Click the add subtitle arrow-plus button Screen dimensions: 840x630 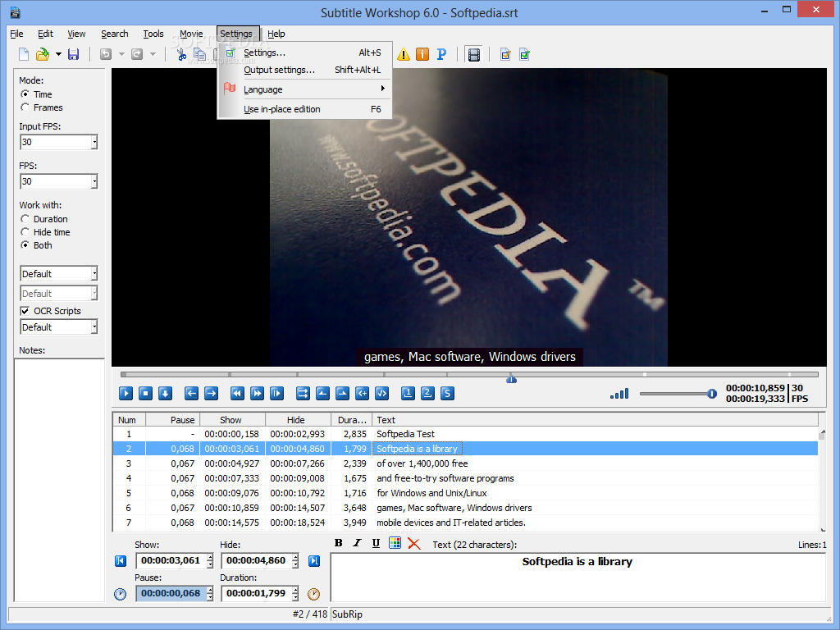click(x=362, y=393)
